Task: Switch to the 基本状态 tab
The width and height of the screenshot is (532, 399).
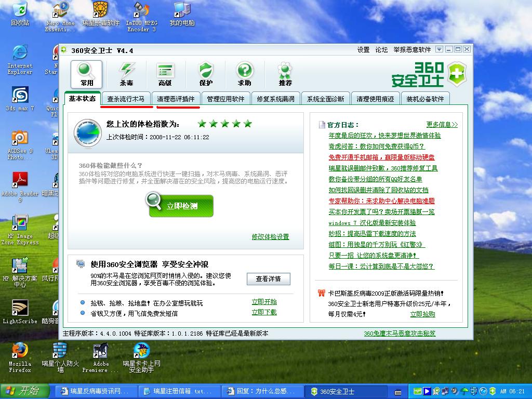Action: pos(82,98)
